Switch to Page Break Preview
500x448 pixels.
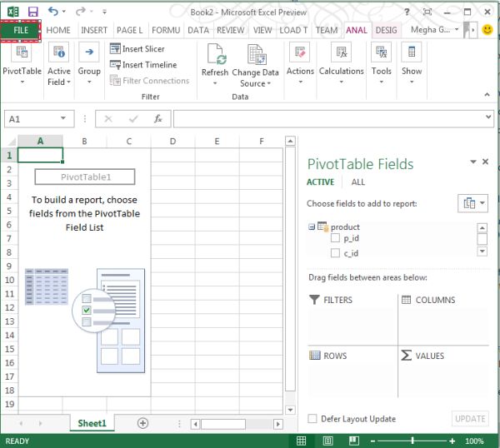pyautogui.click(x=353, y=441)
